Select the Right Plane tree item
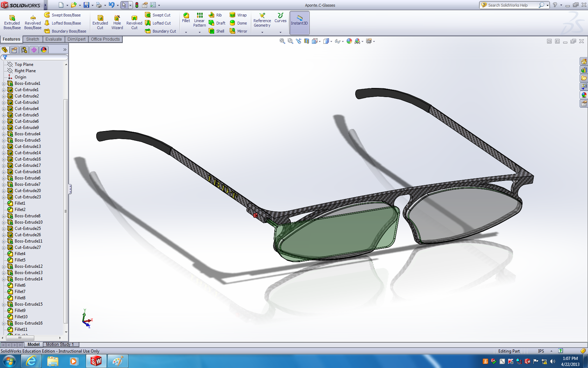588x368 pixels. pyautogui.click(x=21, y=71)
